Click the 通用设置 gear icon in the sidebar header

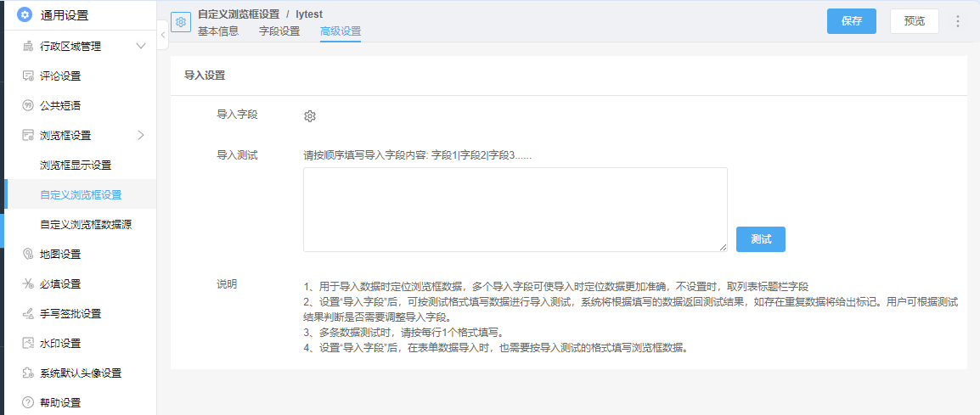point(25,15)
